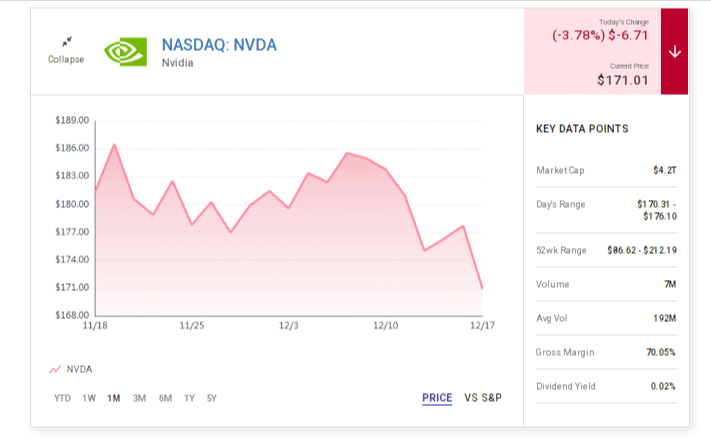Screen dimensions: 711x439
Task: Select the 3M time range
Action: (x=139, y=398)
